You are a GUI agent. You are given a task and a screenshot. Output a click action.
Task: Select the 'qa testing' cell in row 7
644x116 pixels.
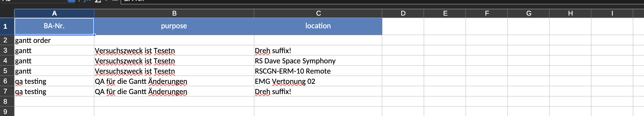pyautogui.click(x=54, y=92)
